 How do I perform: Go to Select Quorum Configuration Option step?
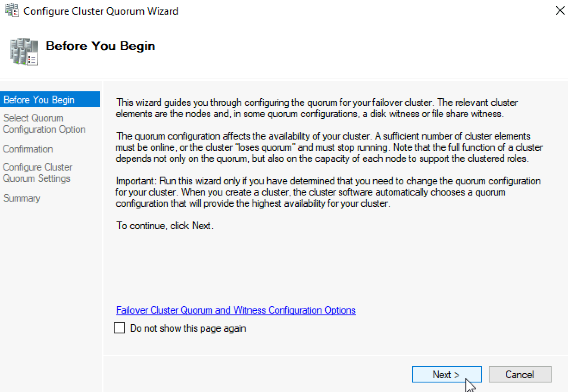44,124
